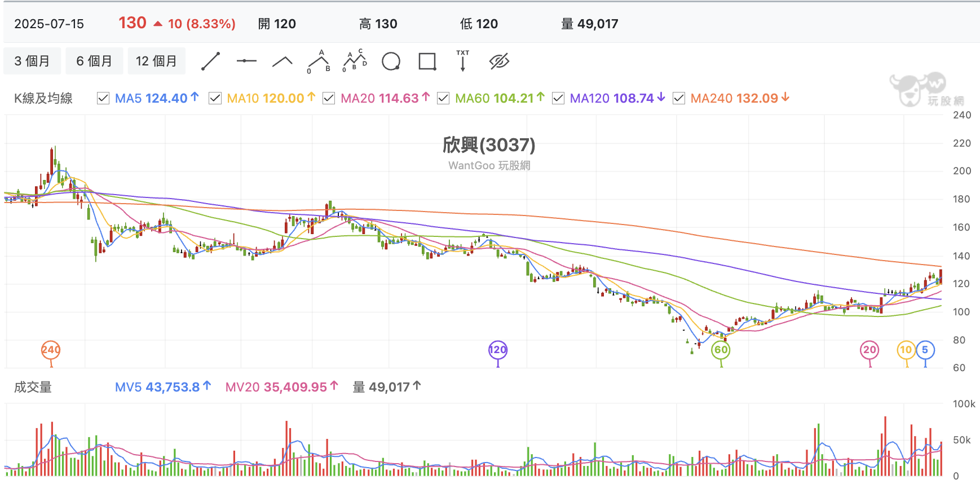Select the rectangle drawing tool
Viewport: 980px width, 484px height.
(427, 61)
